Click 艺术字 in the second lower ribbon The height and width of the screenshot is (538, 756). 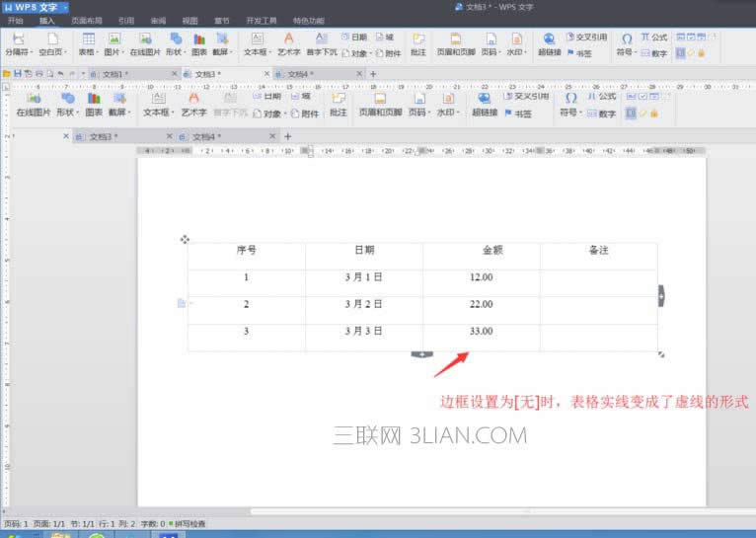tap(193, 105)
